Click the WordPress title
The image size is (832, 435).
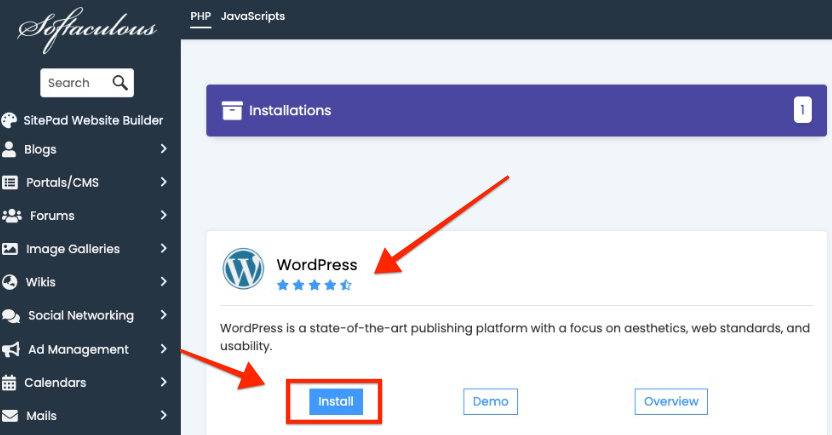click(317, 265)
